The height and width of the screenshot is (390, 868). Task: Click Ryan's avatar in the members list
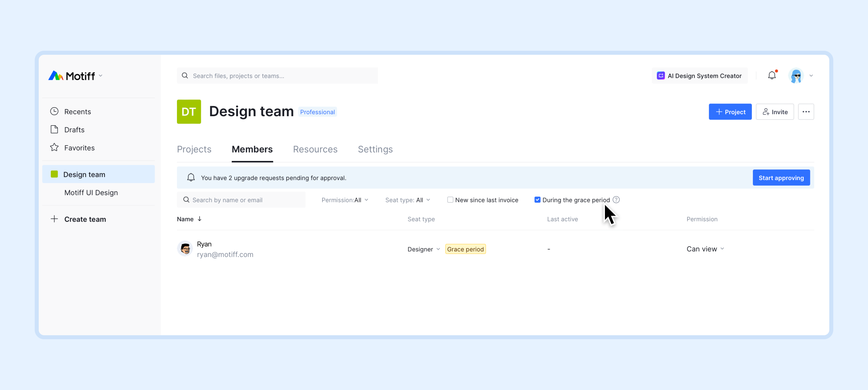coord(185,249)
